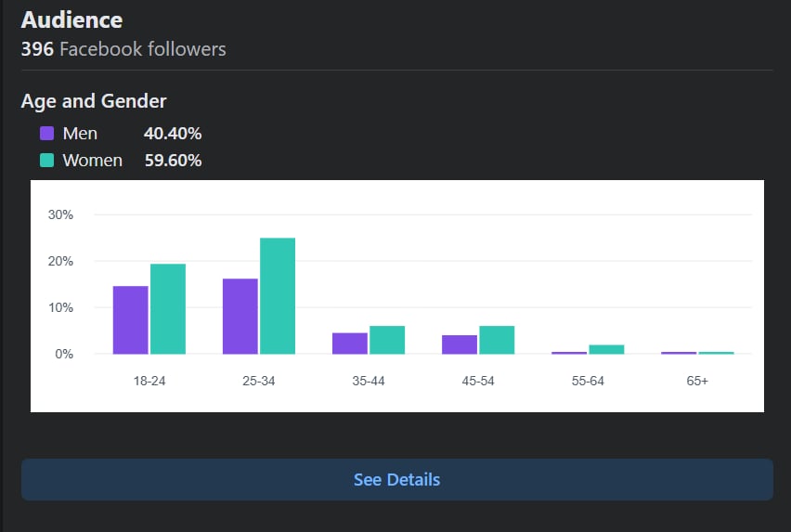This screenshot has height=532, width=791.
Task: Select the tallest Women bar, ages 25-34
Action: click(x=278, y=296)
